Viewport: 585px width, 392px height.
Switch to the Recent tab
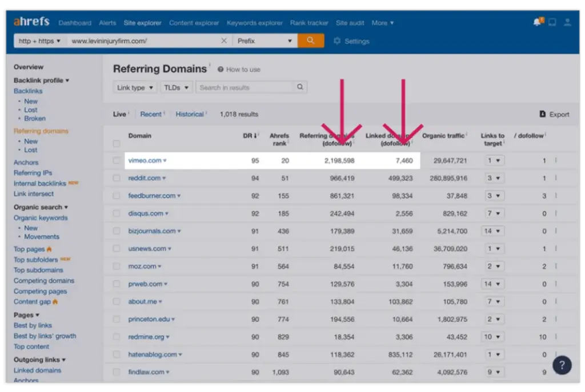(151, 114)
